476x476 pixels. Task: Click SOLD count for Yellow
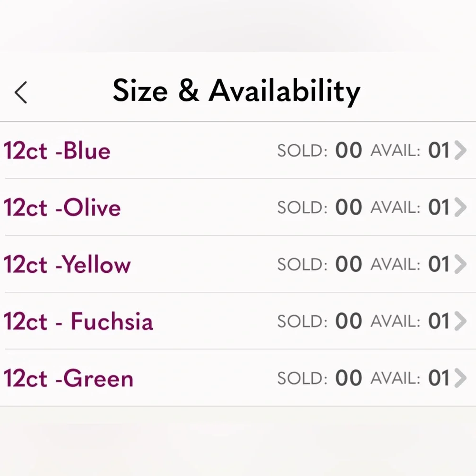coord(348,264)
